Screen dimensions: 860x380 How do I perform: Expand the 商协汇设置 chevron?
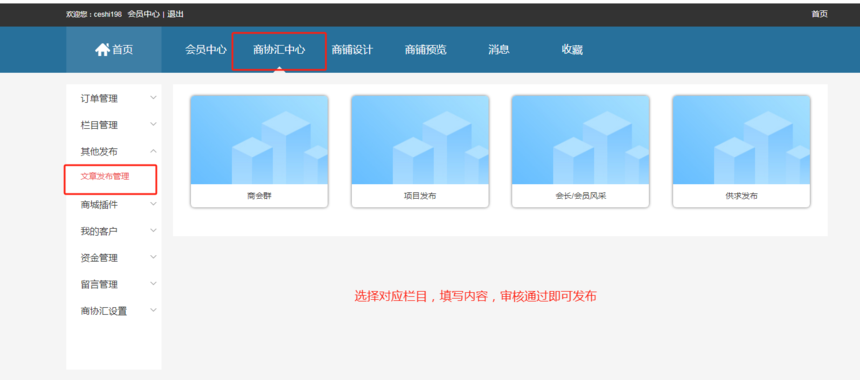coord(154,310)
